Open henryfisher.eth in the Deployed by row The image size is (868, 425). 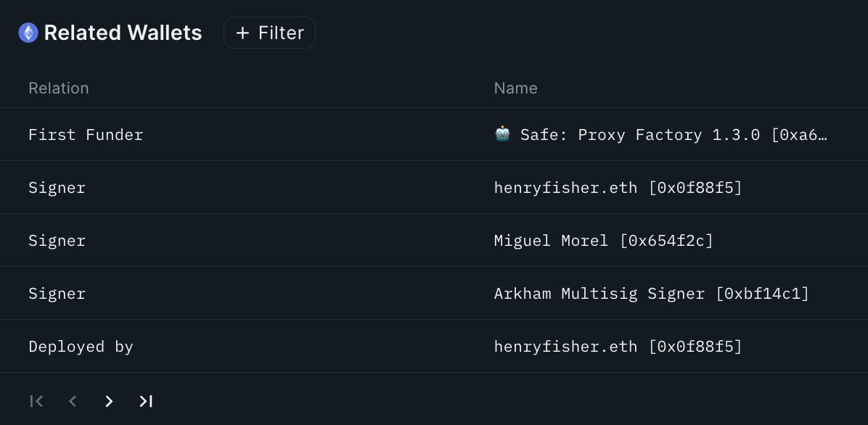coord(618,347)
